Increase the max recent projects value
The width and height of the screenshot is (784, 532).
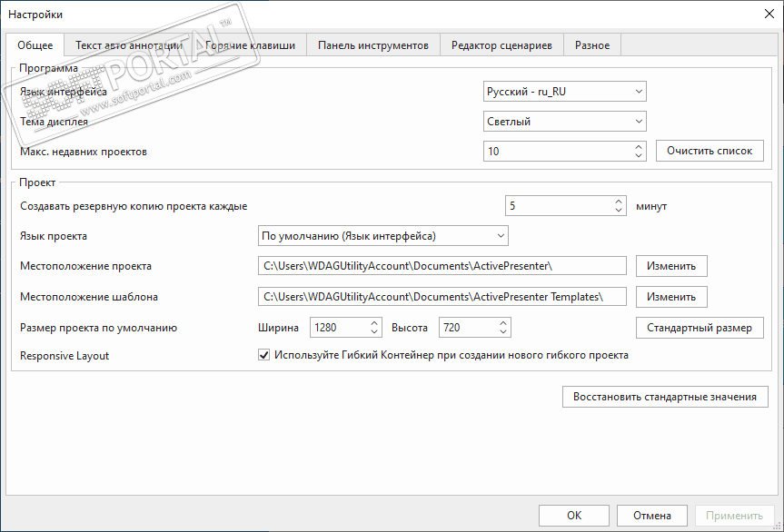[x=639, y=146]
